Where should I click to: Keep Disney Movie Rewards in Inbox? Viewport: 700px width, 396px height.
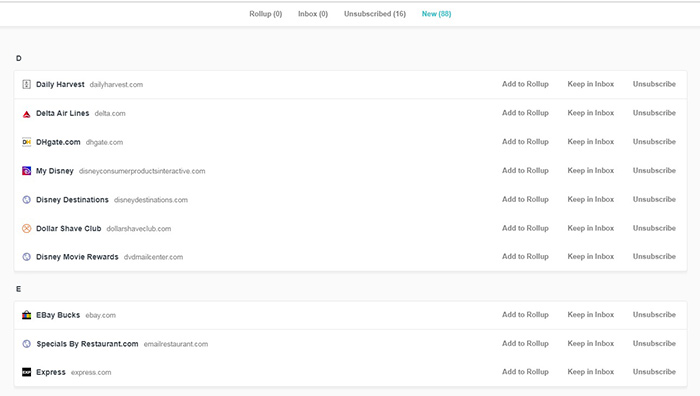pos(591,256)
